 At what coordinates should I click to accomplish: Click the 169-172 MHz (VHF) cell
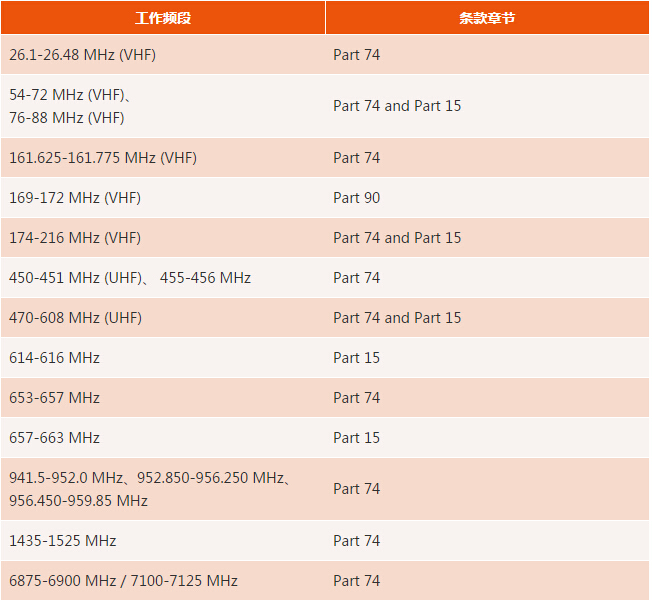pyautogui.click(x=75, y=198)
